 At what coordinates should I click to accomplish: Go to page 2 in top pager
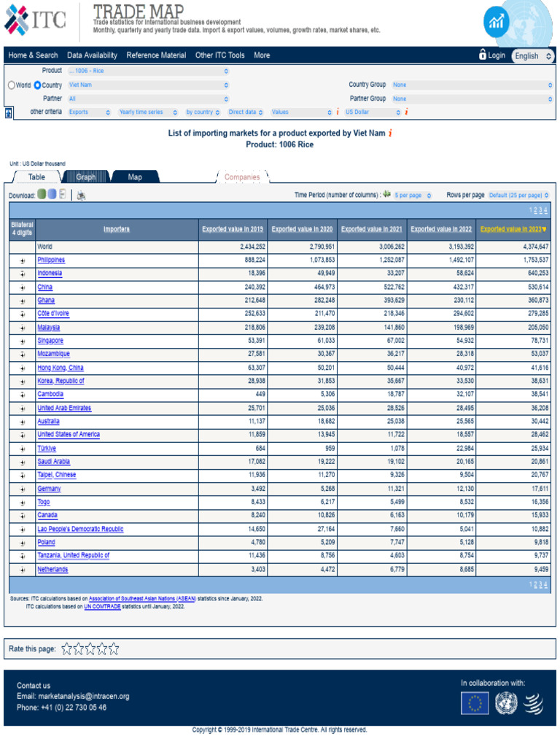pos(536,210)
